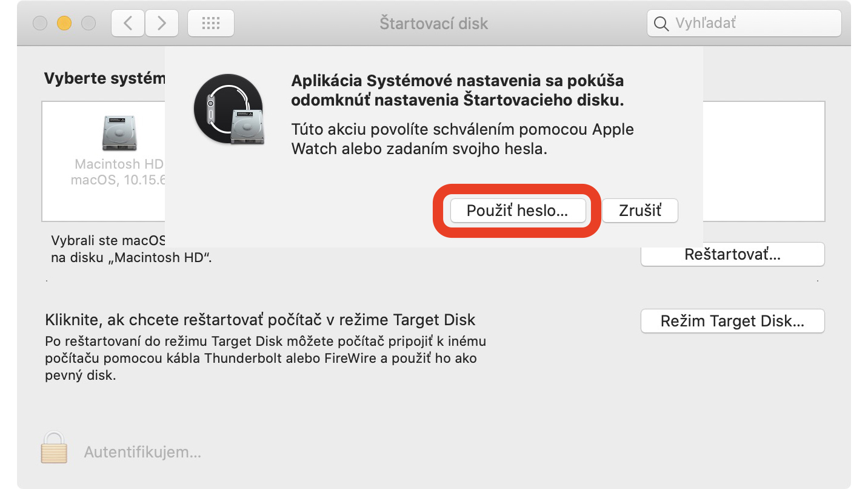Select the Macintosh HD disk icon
The image size is (868, 489).
click(x=119, y=133)
